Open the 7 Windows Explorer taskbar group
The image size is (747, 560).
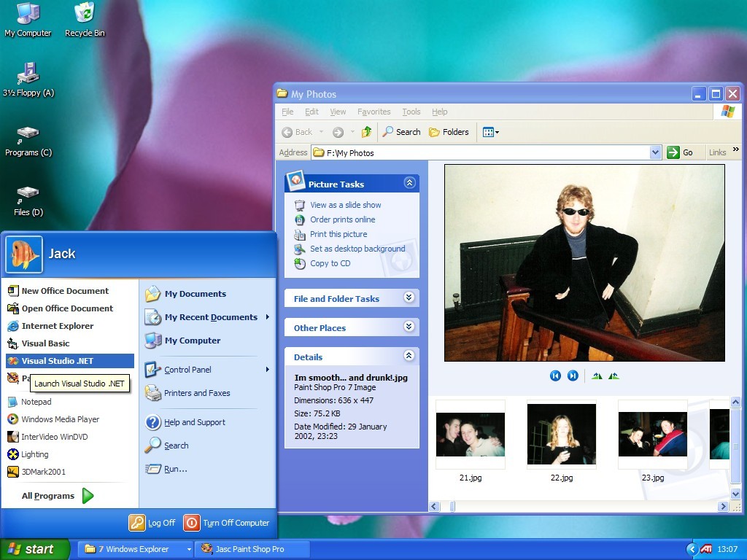(x=135, y=549)
